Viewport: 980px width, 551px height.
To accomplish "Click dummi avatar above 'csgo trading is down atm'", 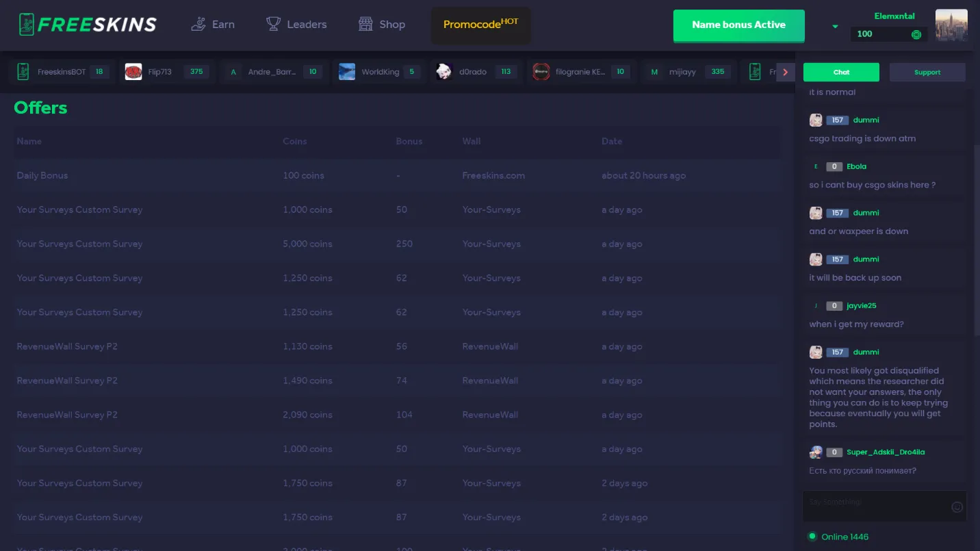I will (x=816, y=120).
